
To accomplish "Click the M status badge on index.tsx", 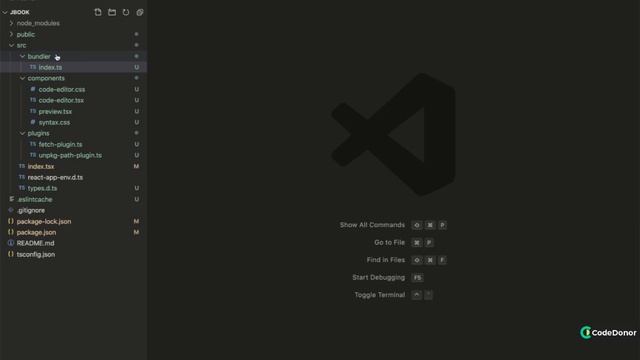I will (136, 166).
